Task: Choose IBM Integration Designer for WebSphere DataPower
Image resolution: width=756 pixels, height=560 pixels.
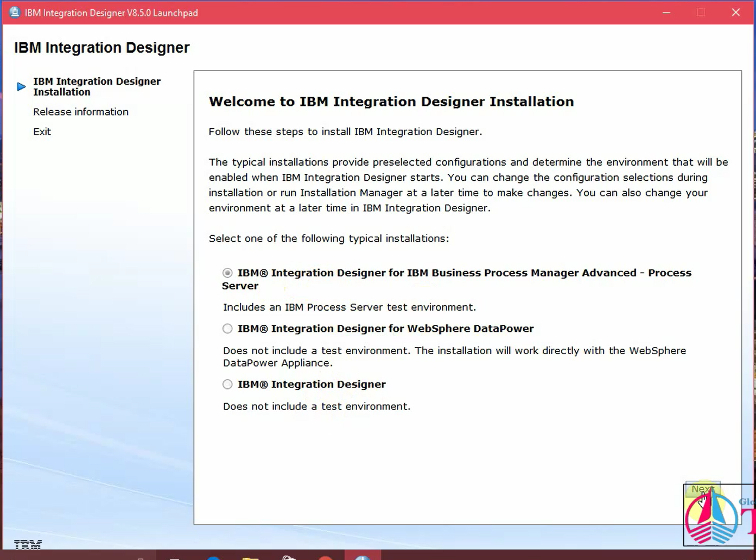Action: coord(227,328)
